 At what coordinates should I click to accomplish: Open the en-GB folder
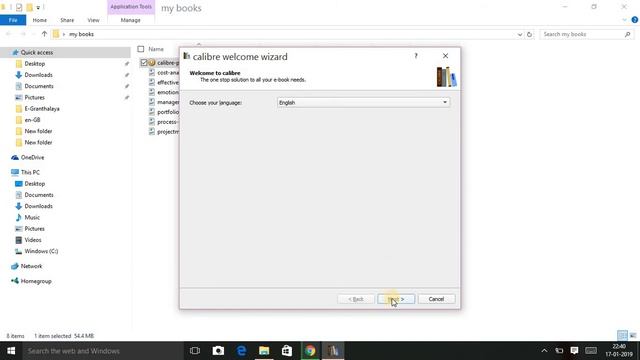click(x=32, y=120)
